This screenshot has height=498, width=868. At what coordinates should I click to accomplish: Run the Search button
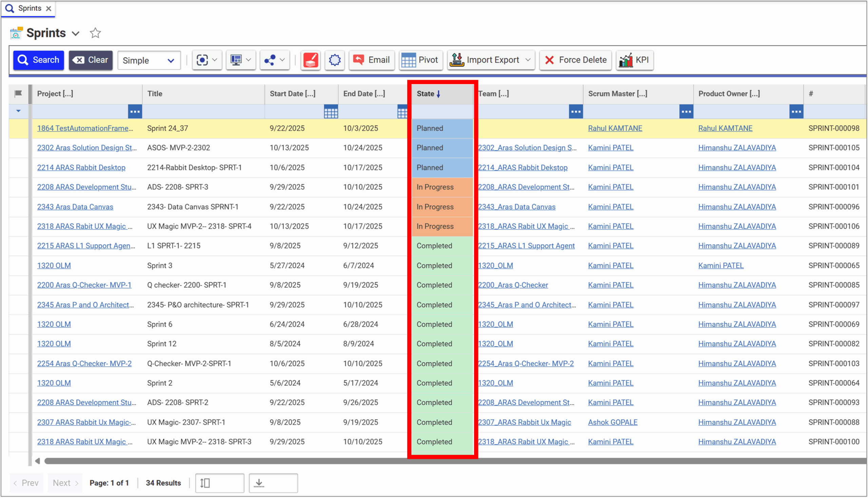coord(39,60)
